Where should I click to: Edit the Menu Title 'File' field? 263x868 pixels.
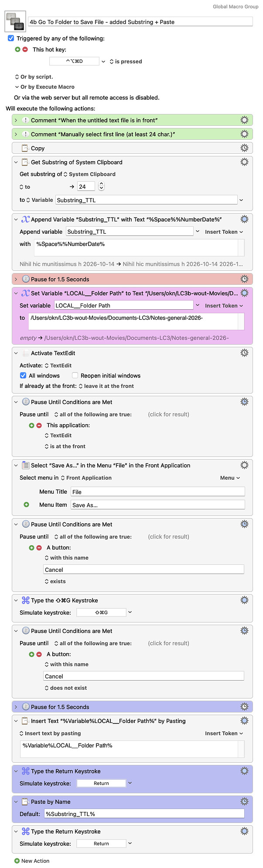coord(157,492)
